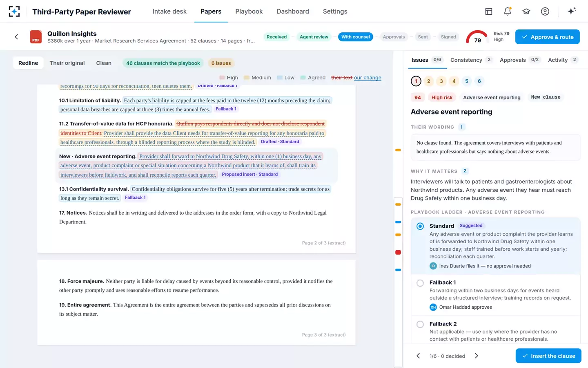
Task: Click Approve & route button
Action: pyautogui.click(x=548, y=37)
